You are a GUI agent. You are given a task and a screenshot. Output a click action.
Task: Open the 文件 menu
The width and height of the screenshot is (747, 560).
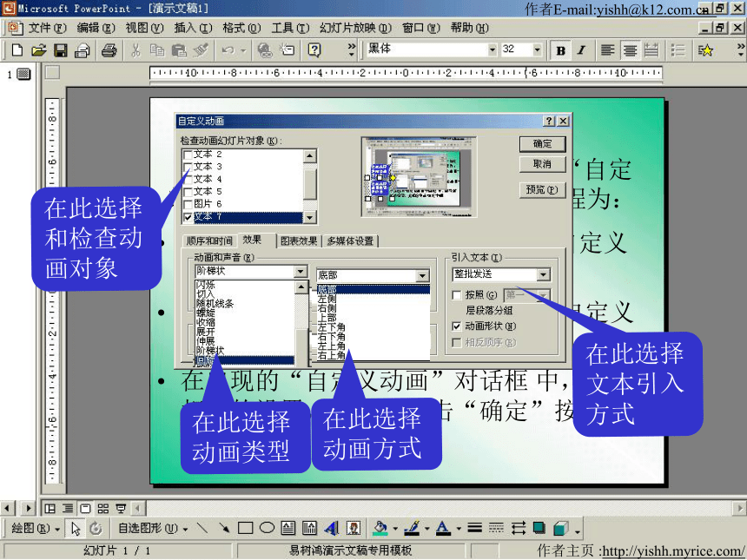[x=47, y=28]
